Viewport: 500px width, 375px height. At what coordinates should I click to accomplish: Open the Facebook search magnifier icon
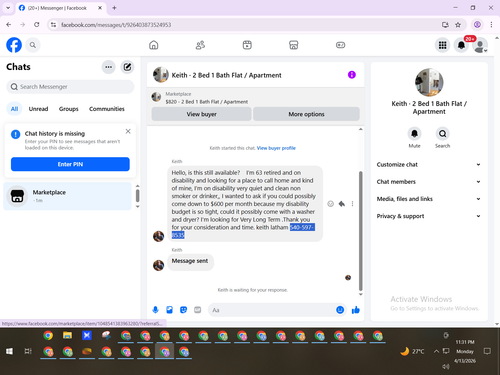33,45
